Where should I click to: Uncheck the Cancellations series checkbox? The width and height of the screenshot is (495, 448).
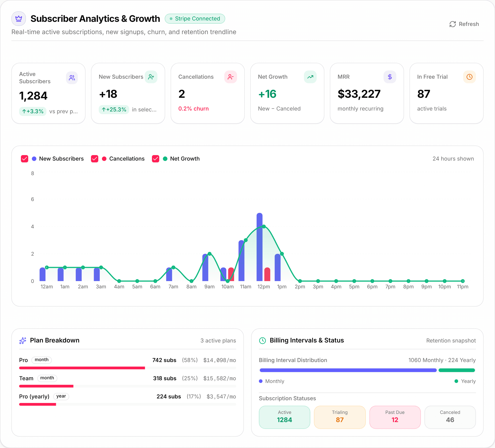point(95,159)
